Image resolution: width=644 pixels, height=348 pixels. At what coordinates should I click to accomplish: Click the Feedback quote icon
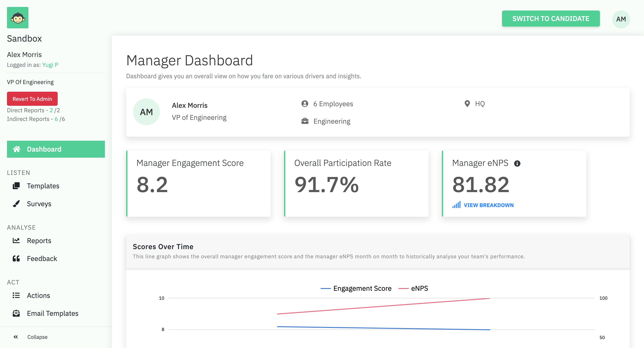(x=16, y=259)
